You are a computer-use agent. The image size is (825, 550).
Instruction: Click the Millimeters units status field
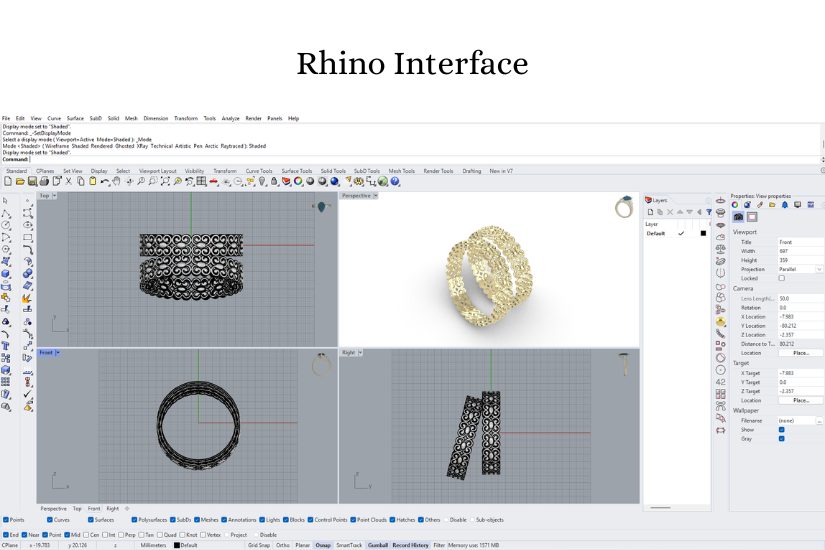coord(153,545)
